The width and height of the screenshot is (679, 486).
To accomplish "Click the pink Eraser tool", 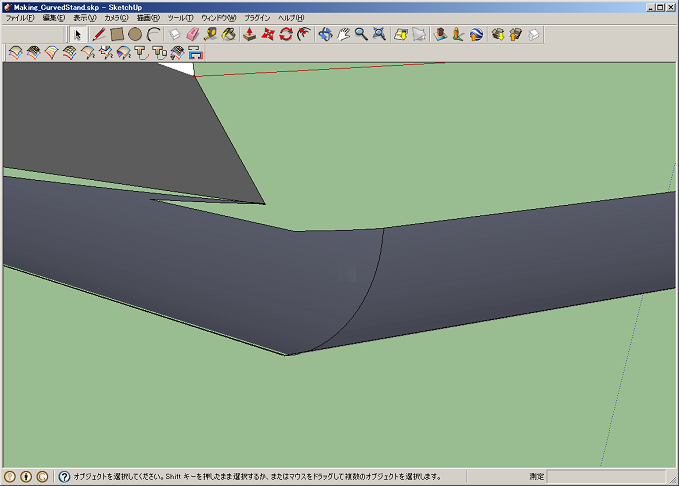I will tap(193, 34).
